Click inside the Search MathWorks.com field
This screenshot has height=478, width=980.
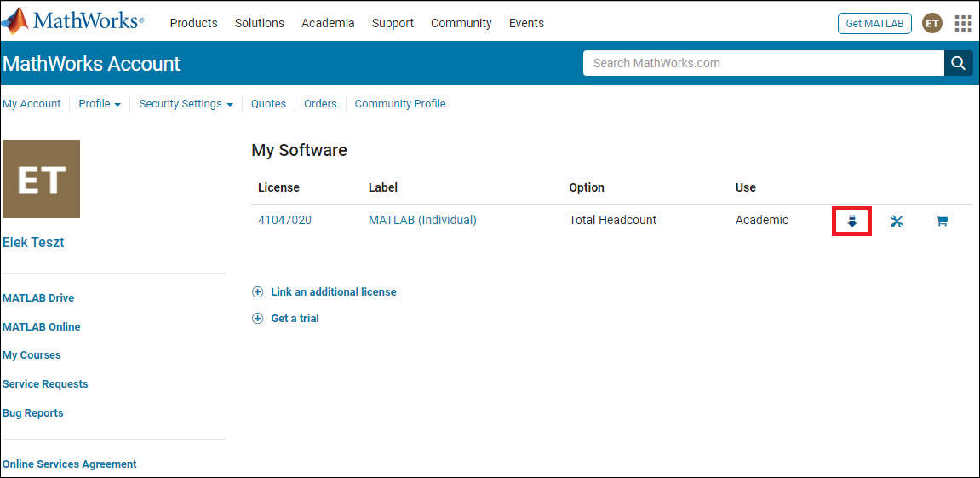click(x=762, y=63)
